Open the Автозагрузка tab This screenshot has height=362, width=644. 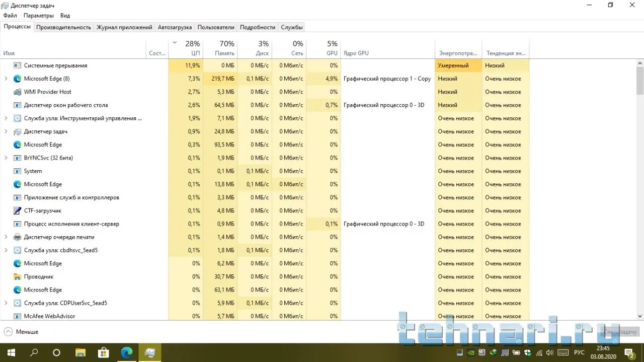tap(175, 27)
